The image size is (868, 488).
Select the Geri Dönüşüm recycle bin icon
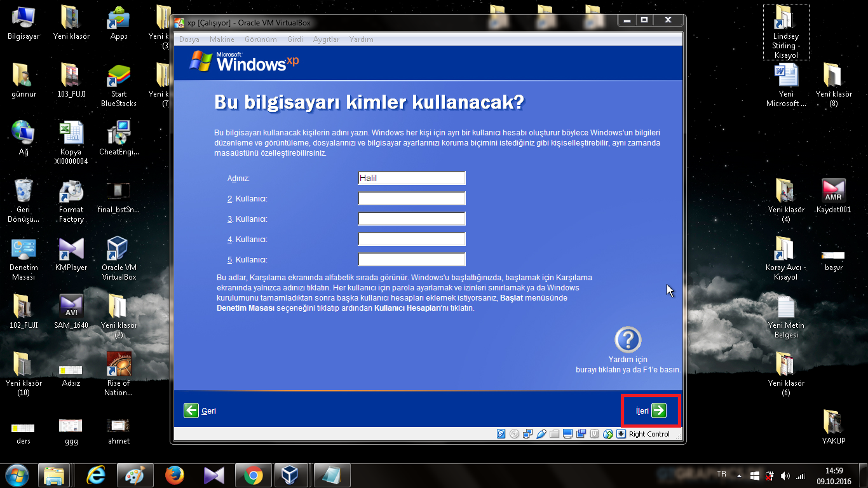click(24, 201)
